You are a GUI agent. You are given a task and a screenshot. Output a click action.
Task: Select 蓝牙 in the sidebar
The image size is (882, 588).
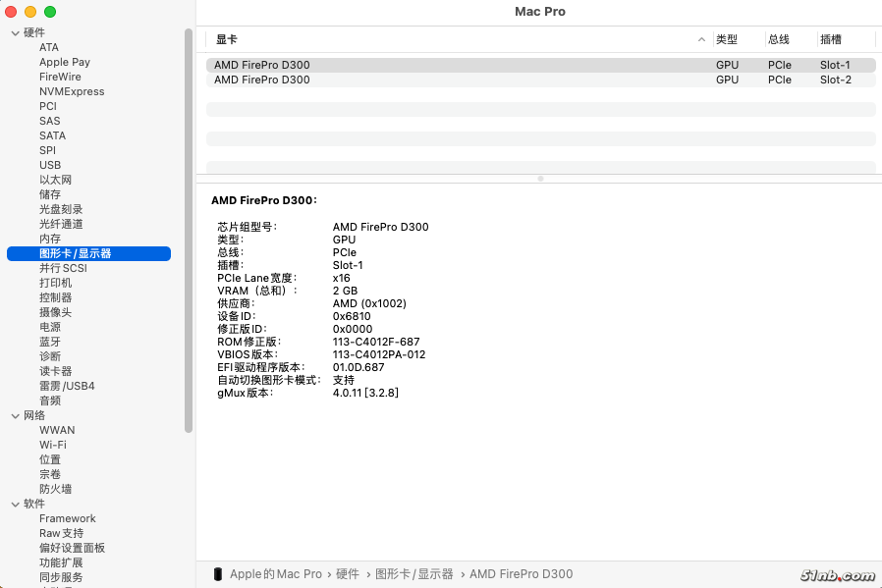click(50, 342)
